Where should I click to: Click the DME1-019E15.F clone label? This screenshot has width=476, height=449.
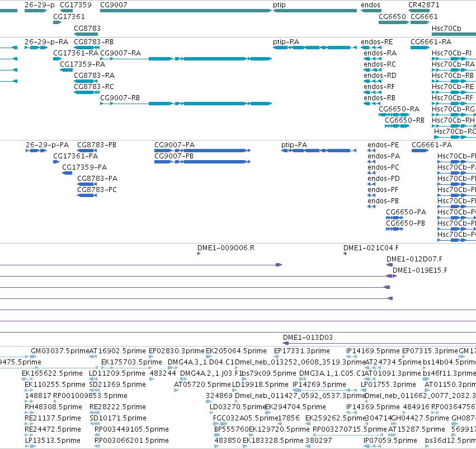point(420,270)
